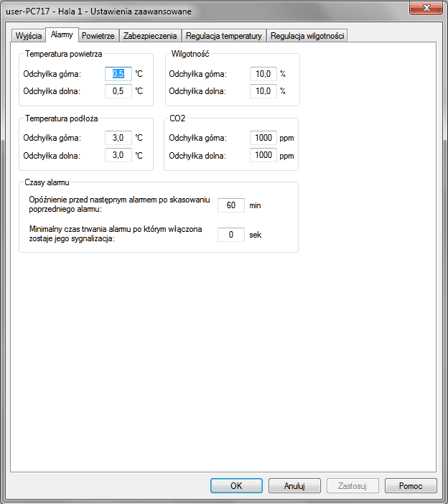This screenshot has width=448, height=504.
Task: Close the Ustawienia zaawansowane window
Action: coord(426,9)
